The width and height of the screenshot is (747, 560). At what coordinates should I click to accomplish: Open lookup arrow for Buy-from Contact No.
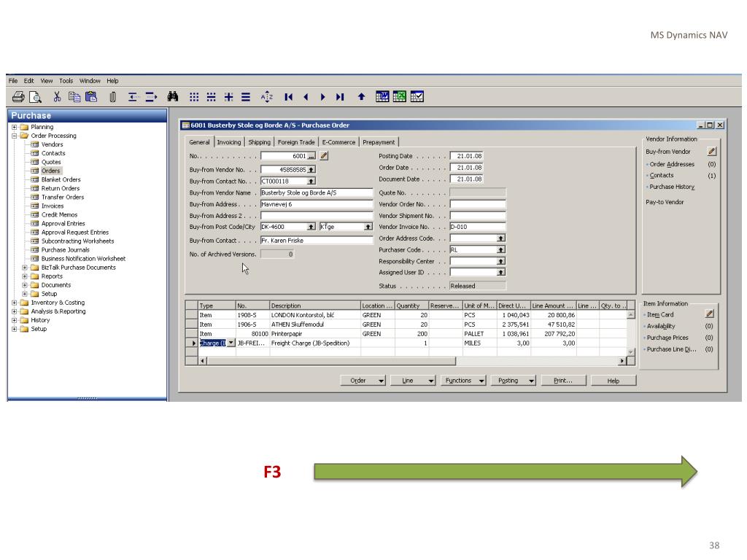311,181
